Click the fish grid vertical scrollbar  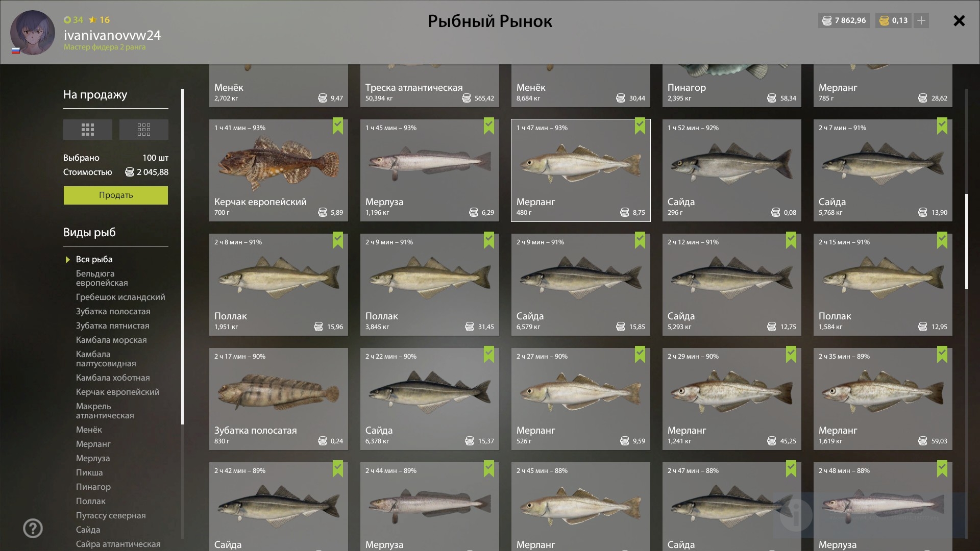coord(966,241)
